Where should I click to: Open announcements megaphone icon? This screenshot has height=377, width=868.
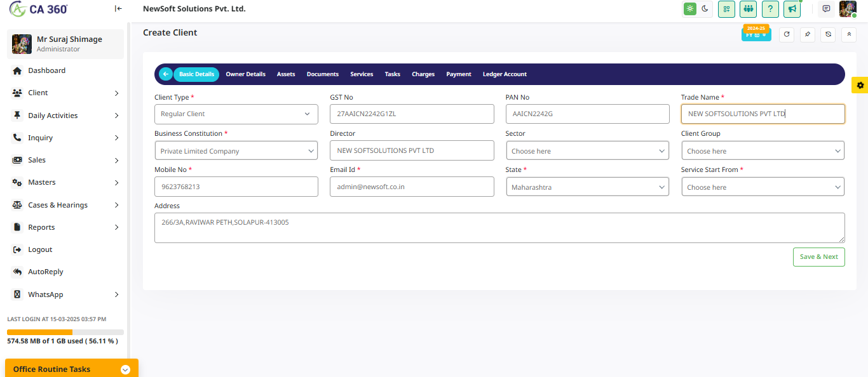(x=792, y=9)
